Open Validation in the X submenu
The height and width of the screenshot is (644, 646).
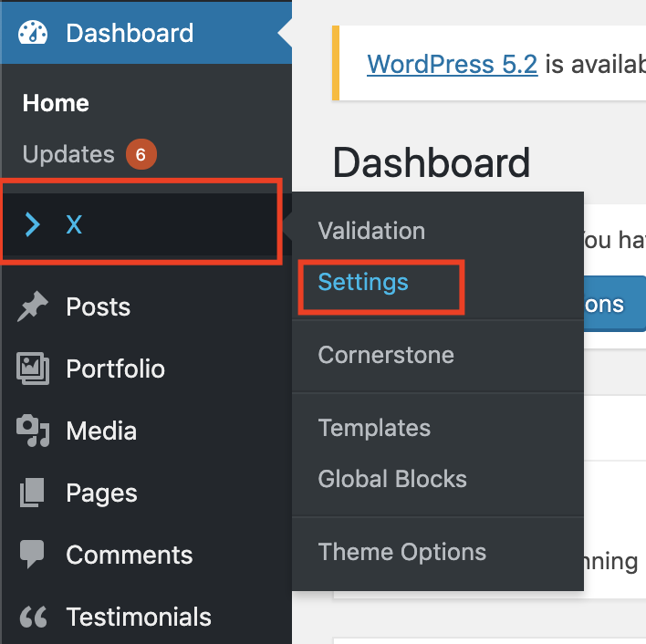click(371, 231)
